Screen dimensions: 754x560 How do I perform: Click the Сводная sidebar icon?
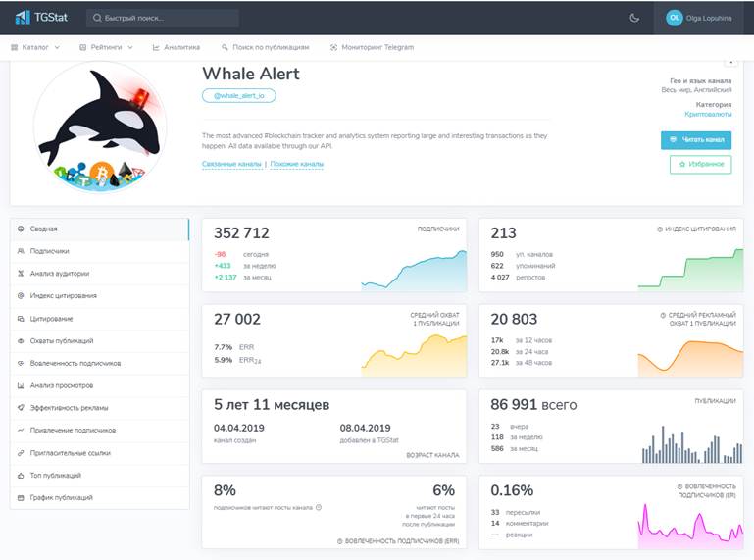[x=21, y=229]
